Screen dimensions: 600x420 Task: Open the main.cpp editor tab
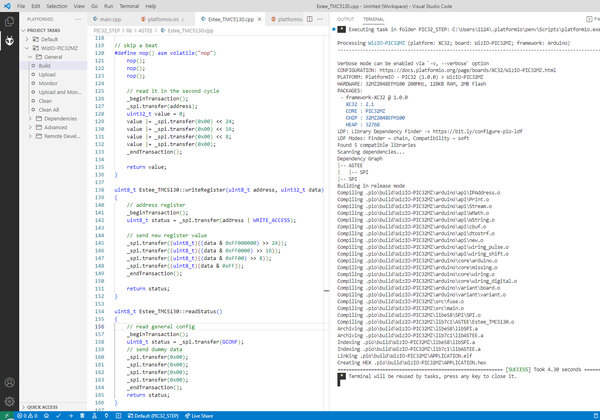coord(107,19)
